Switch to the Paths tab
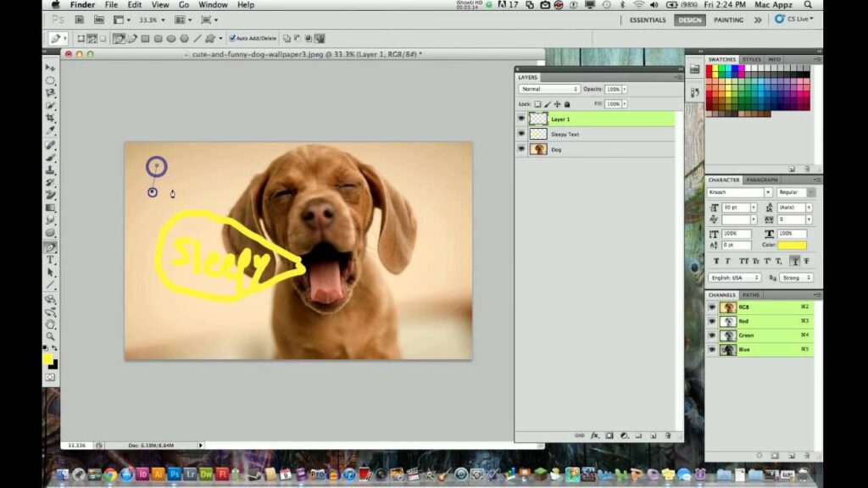Image resolution: width=868 pixels, height=488 pixels. click(x=752, y=295)
